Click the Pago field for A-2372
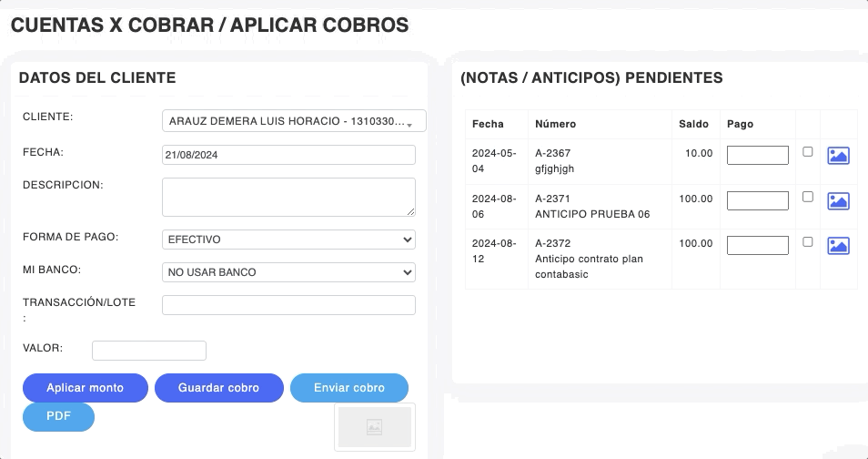The width and height of the screenshot is (868, 459). point(757,246)
